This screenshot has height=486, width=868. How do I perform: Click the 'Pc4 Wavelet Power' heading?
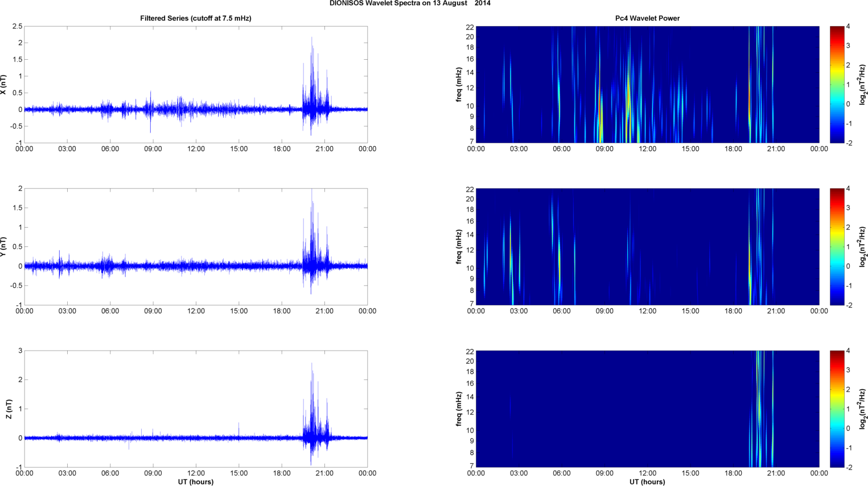647,18
